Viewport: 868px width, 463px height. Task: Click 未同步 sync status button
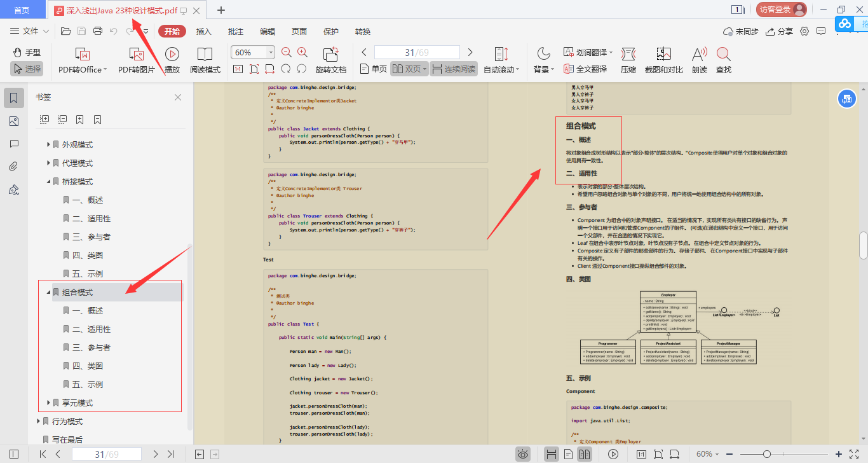[741, 31]
